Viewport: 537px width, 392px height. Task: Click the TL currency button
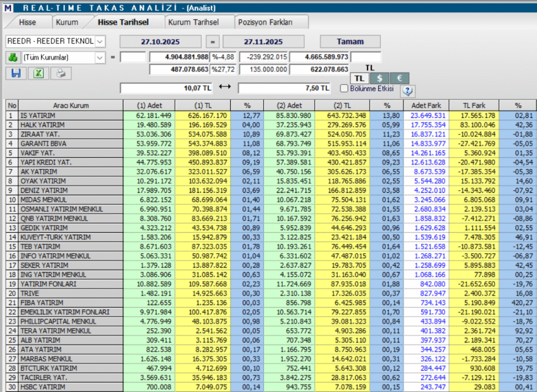pyautogui.click(x=359, y=77)
